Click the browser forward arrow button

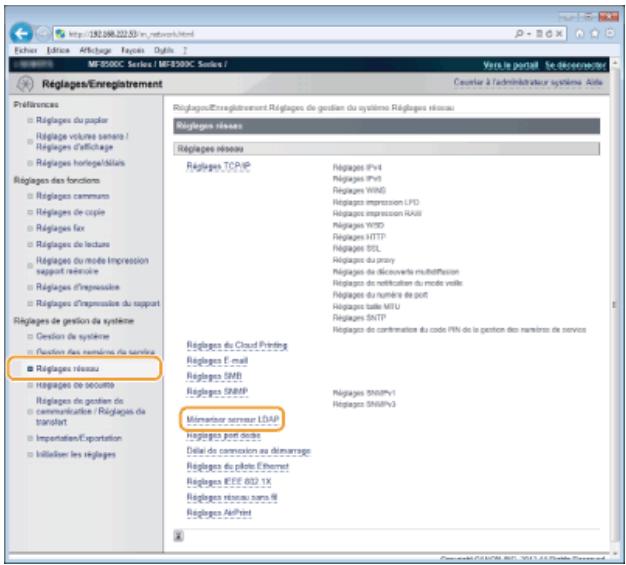42,34
